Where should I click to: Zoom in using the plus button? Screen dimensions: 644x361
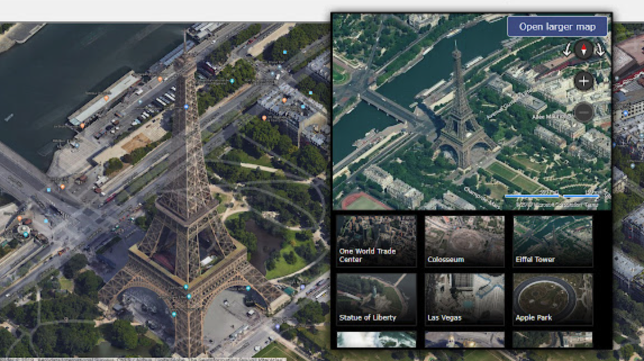pyautogui.click(x=584, y=81)
